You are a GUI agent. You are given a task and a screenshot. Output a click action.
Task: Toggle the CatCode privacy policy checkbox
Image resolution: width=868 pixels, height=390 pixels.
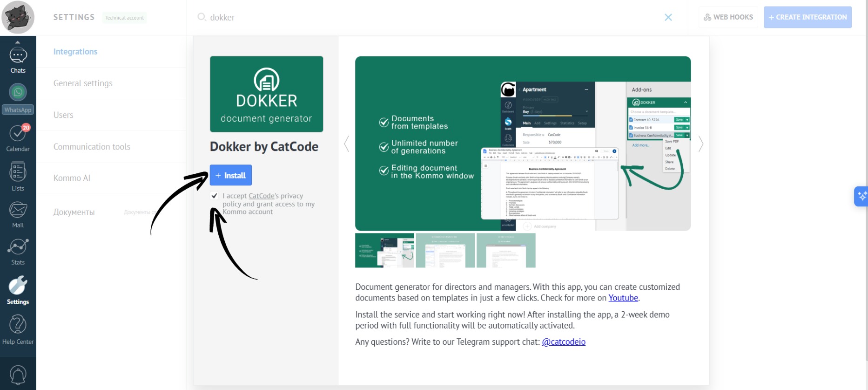pos(214,196)
